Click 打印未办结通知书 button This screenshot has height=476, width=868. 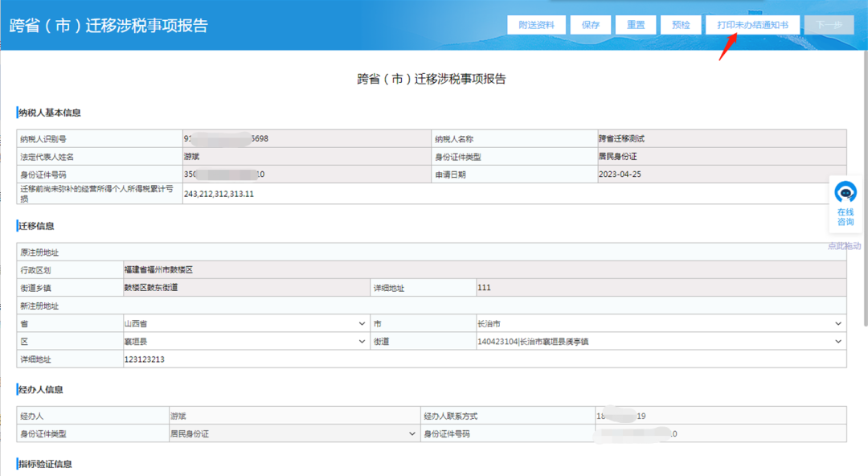(x=752, y=25)
